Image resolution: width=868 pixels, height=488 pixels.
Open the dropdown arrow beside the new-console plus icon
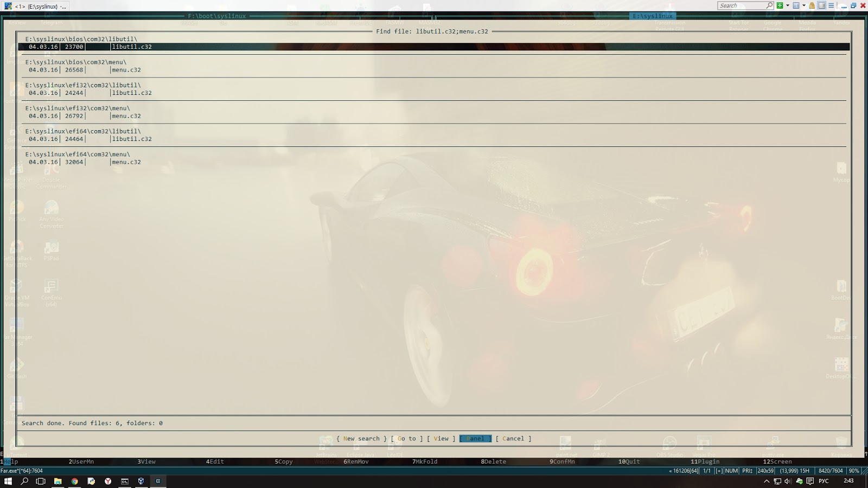(x=787, y=5)
